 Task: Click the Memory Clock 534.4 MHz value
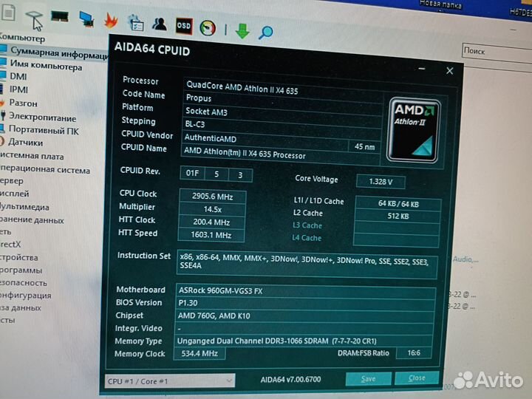tap(199, 353)
